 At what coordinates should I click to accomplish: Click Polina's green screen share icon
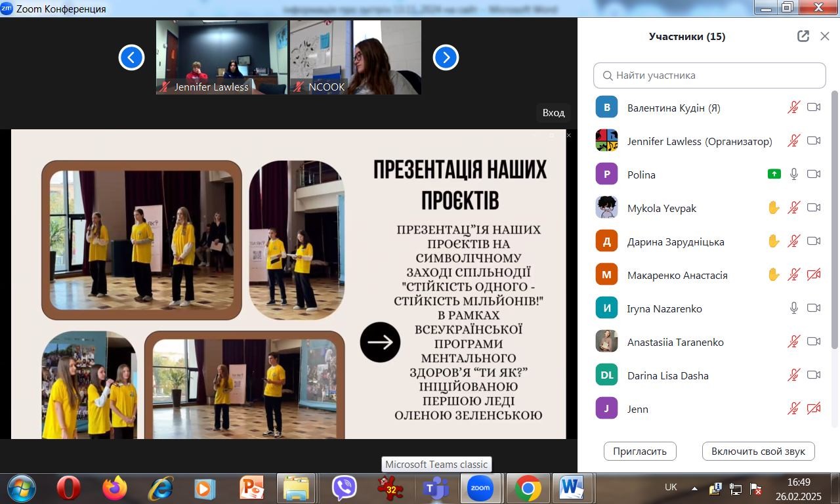(774, 175)
